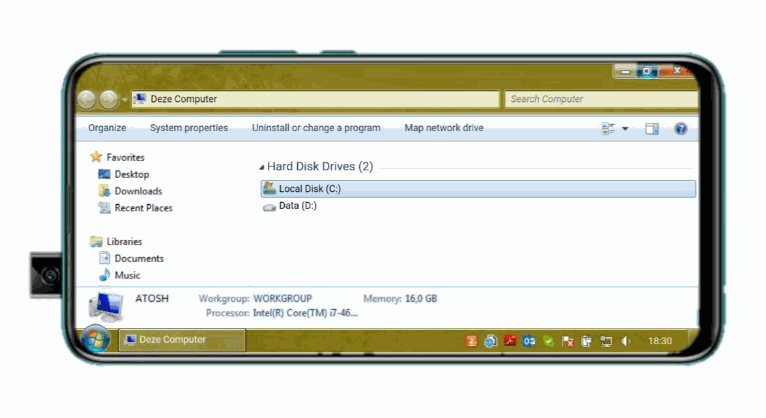
Task: Open the Help question mark icon
Action: coord(681,128)
